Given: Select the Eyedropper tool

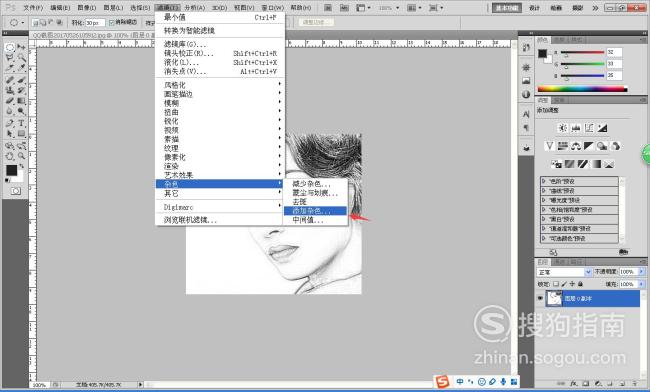Looking at the screenshot, I should 21,68.
